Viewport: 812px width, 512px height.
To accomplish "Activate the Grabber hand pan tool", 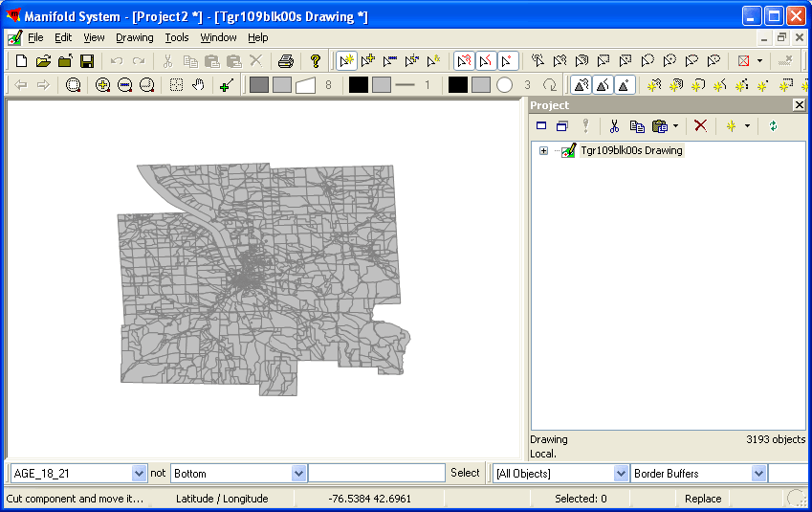I will click(x=198, y=85).
